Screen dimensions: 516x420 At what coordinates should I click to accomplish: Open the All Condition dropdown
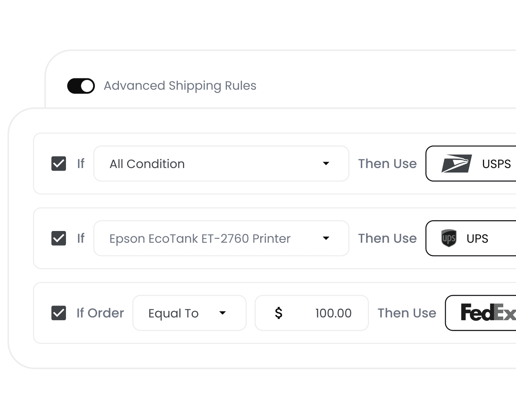(x=221, y=163)
